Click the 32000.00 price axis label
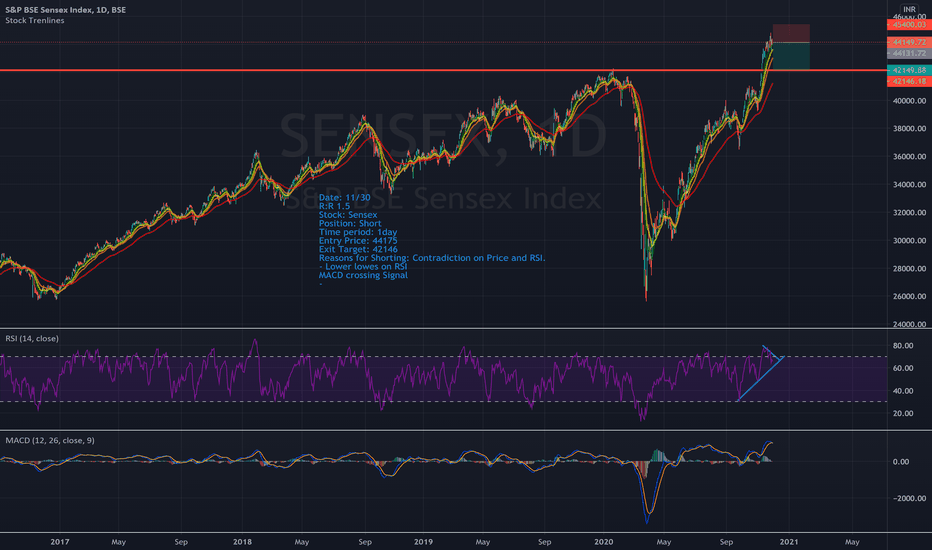The height and width of the screenshot is (550, 932). pyautogui.click(x=909, y=212)
